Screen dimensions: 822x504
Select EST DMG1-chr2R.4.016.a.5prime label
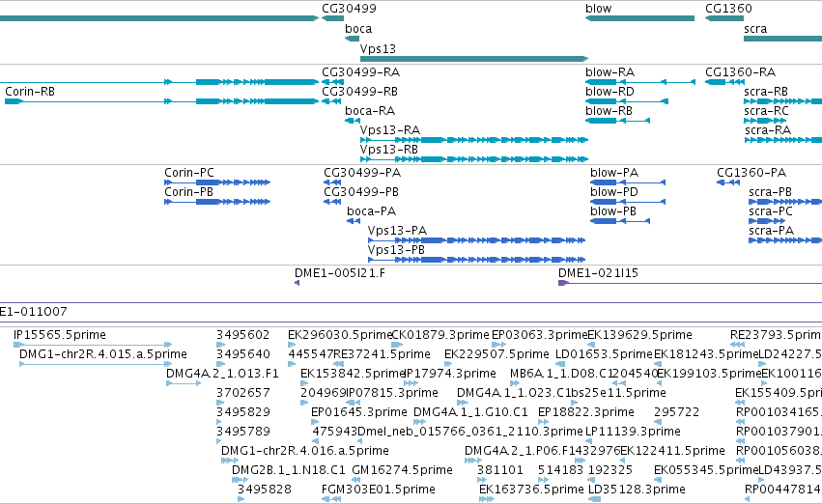tap(305, 452)
